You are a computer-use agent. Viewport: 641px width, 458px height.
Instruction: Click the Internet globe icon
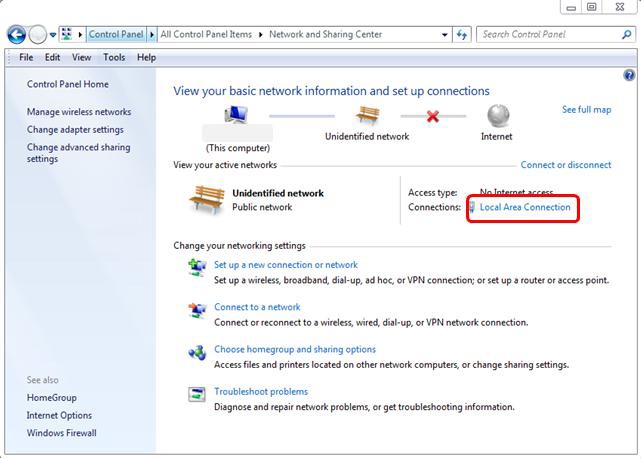(497, 116)
